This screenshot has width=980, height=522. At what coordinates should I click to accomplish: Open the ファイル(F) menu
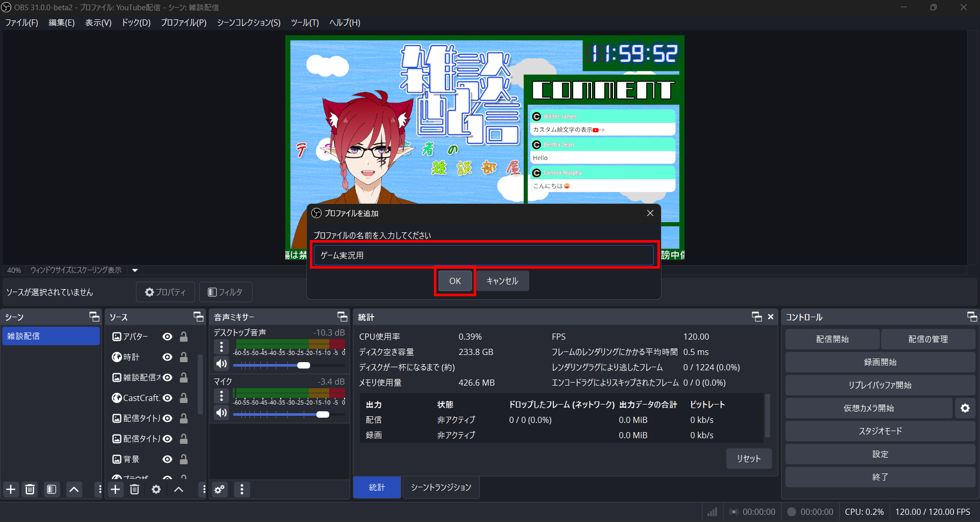coord(21,22)
